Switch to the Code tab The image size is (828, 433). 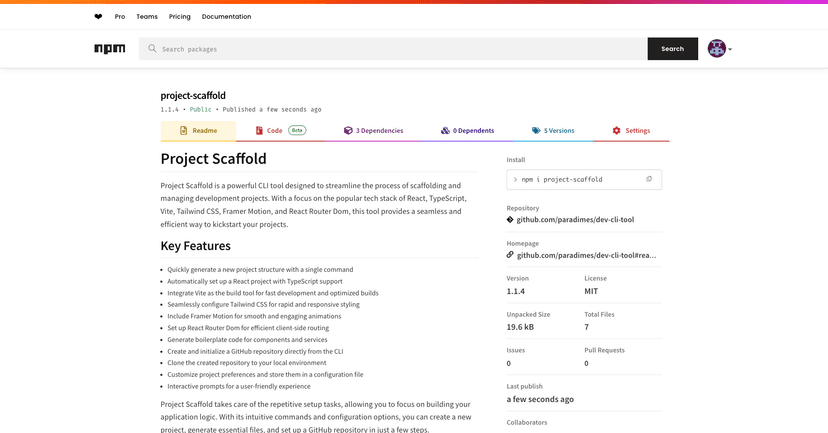coord(274,131)
